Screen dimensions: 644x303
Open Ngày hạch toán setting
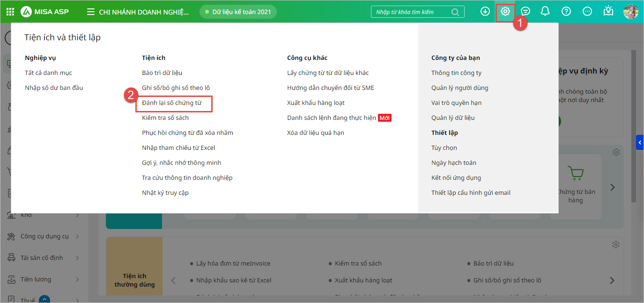point(454,163)
